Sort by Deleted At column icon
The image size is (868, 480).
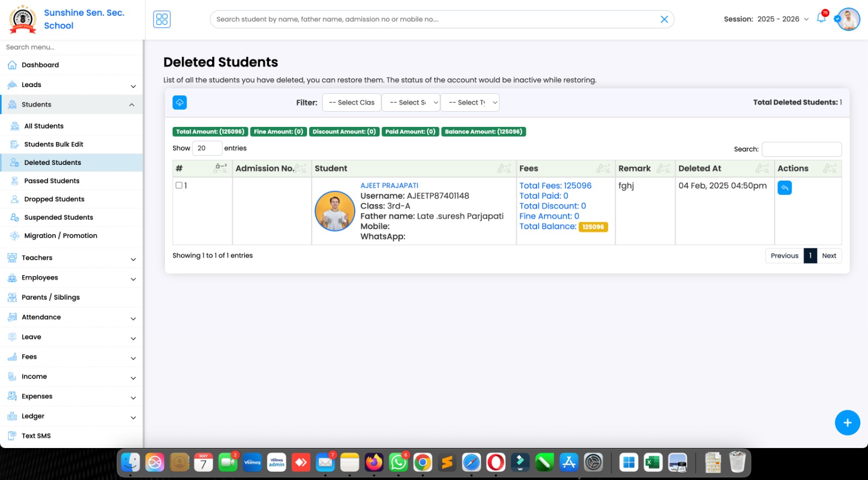point(762,169)
